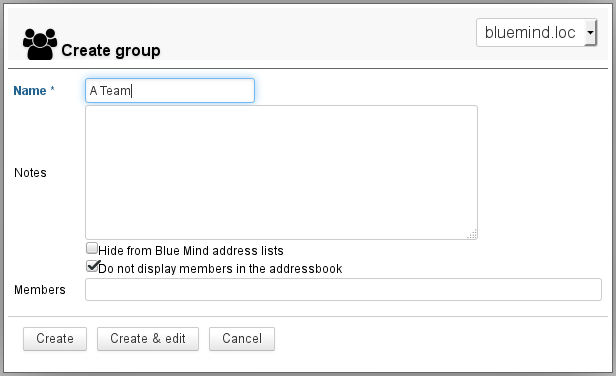
Task: Click empty header area between title and domain selector
Action: coord(314,35)
